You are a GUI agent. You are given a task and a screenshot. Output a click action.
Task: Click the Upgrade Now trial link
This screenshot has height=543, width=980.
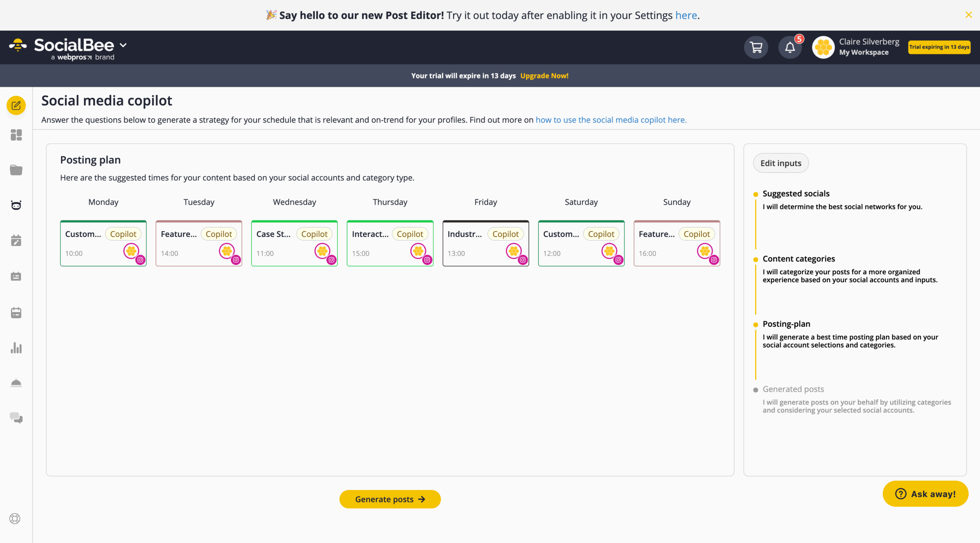point(544,75)
